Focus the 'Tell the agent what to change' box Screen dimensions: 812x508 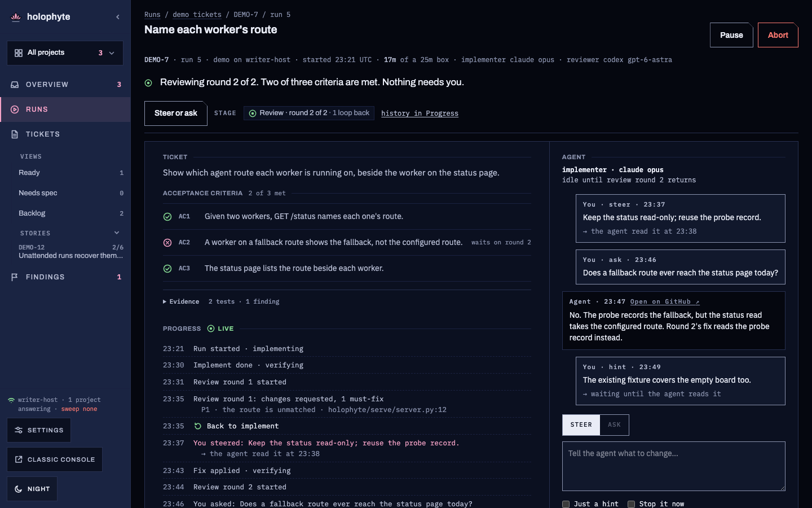[x=674, y=466]
